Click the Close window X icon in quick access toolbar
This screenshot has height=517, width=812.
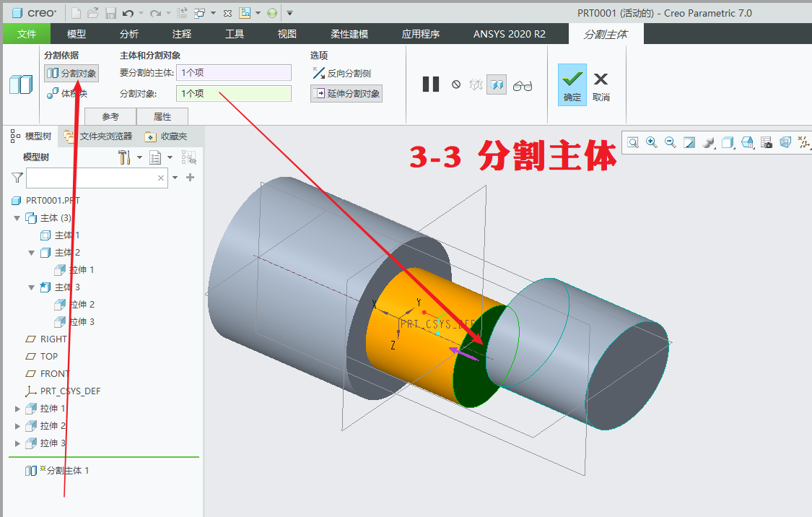tap(228, 13)
